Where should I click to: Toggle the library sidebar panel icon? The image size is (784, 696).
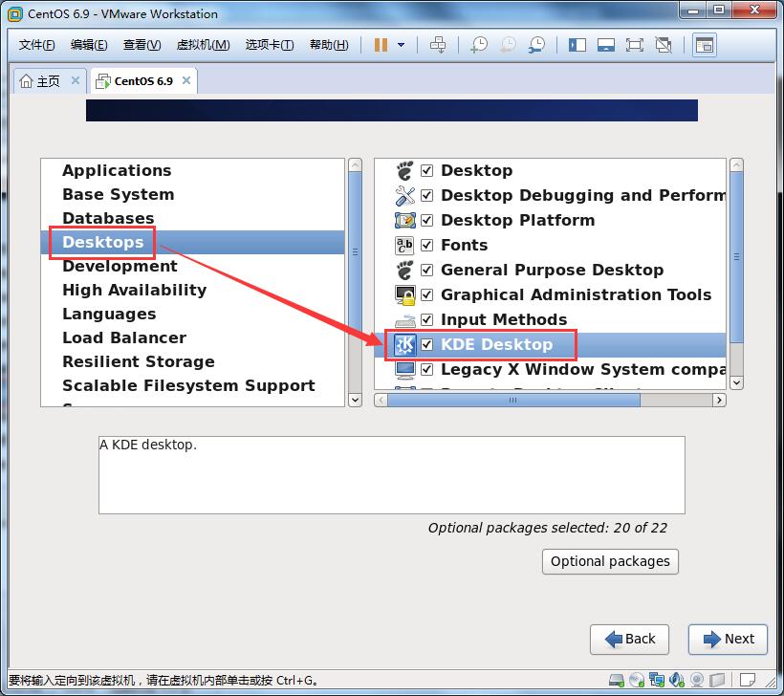click(x=577, y=45)
